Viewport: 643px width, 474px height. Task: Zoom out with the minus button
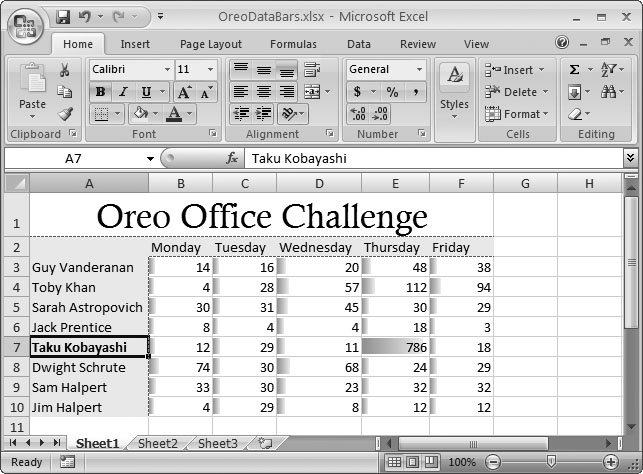coord(493,462)
